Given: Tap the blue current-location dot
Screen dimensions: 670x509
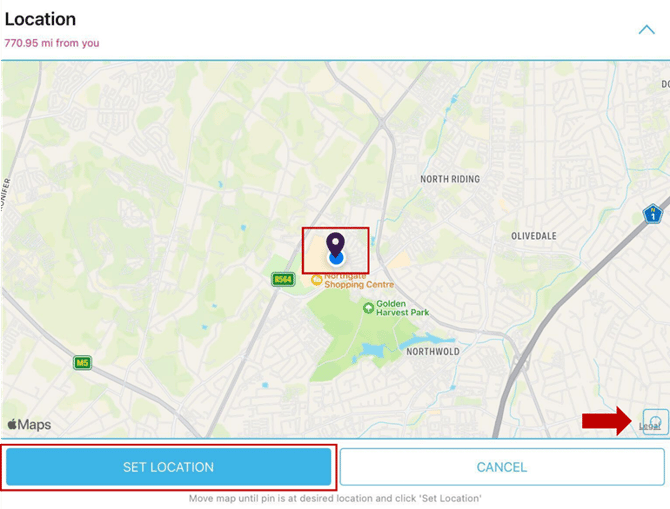Looking at the screenshot, I should [336, 258].
